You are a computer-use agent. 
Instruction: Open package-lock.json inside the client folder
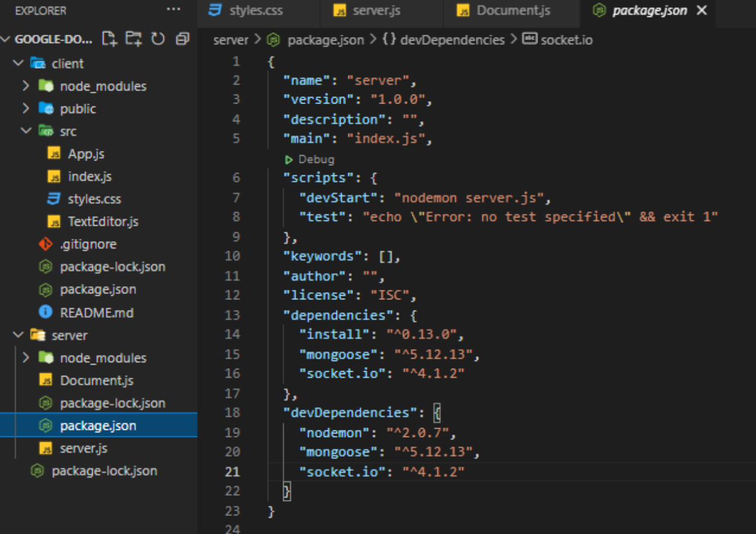pyautogui.click(x=113, y=267)
